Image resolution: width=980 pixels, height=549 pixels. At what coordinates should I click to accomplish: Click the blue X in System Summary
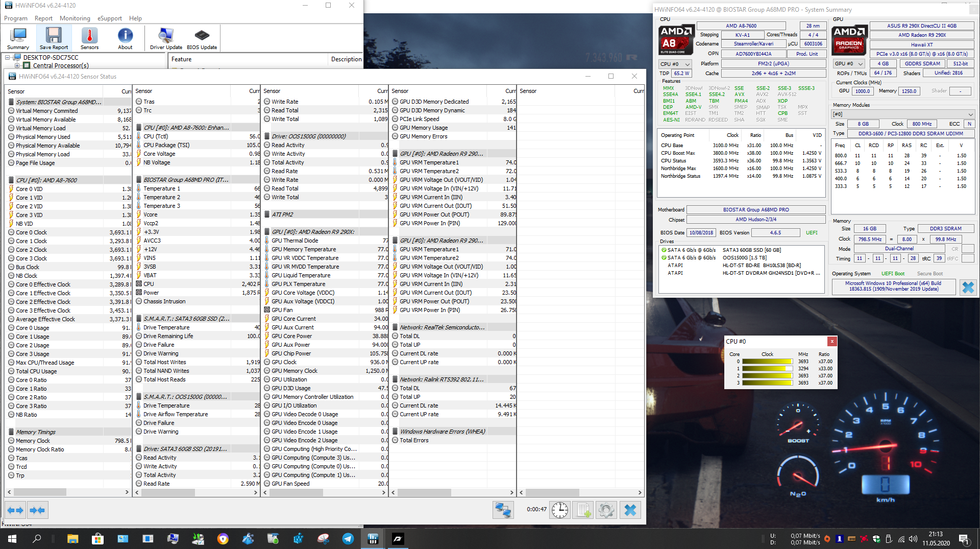(x=968, y=288)
